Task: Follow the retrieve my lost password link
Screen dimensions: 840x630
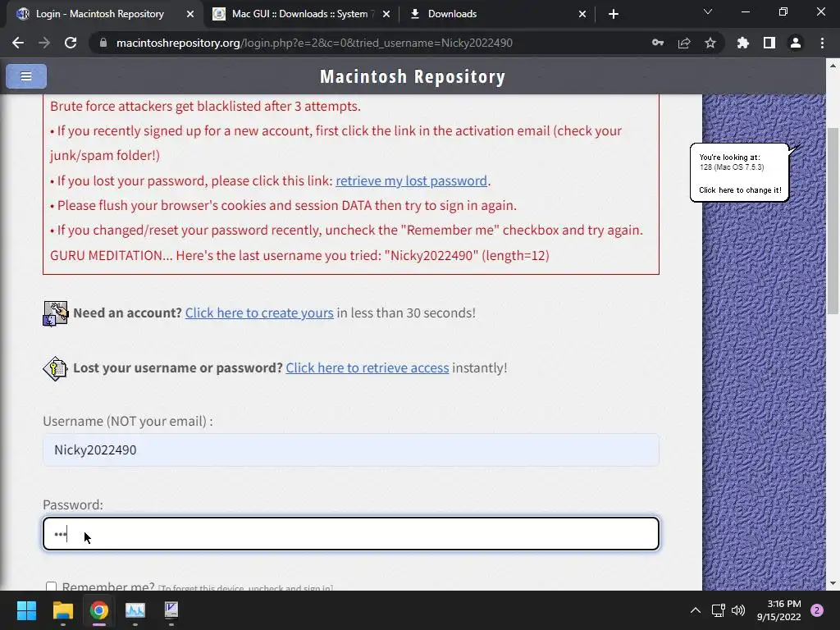Action: point(412,181)
